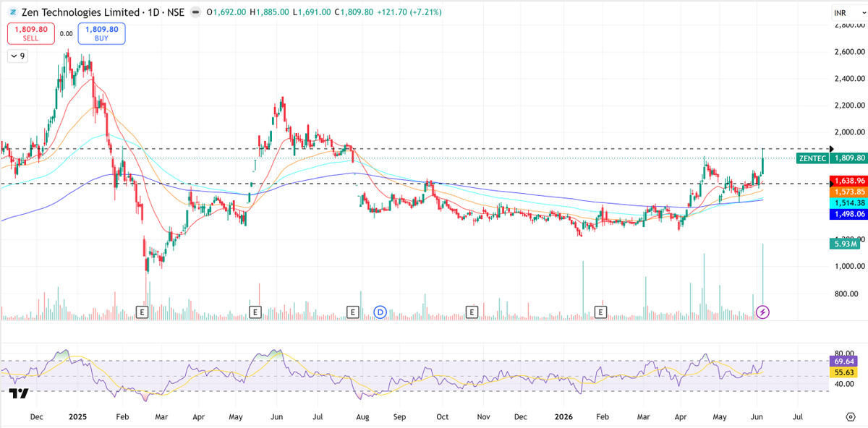Viewport: 868px width, 428px height.
Task: Click the yellow 55.63 RSI average label
Action: tap(843, 372)
